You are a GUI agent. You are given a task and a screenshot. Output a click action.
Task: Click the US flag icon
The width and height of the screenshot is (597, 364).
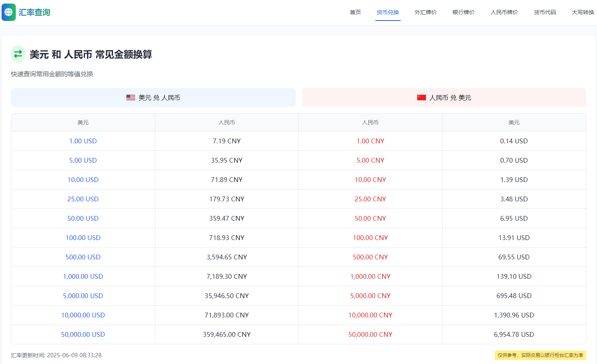pos(131,98)
